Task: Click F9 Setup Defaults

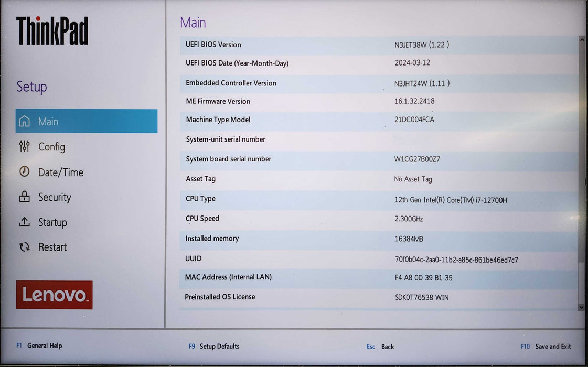Action: coord(214,347)
